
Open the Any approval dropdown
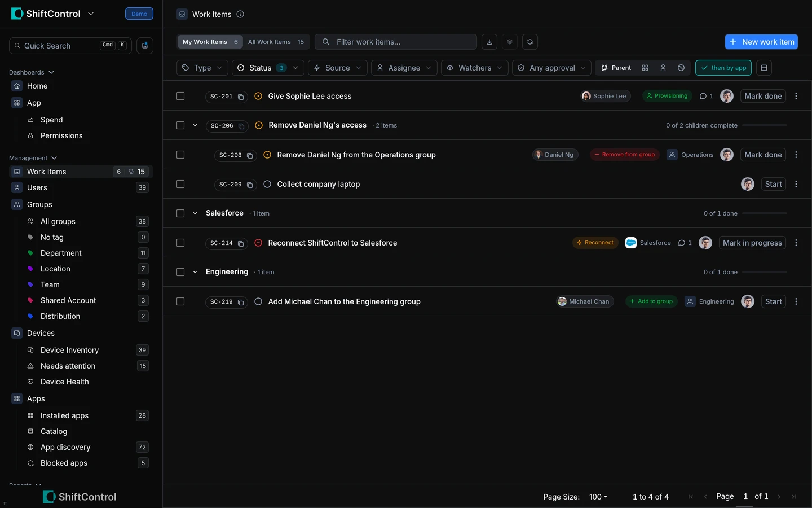coord(552,68)
